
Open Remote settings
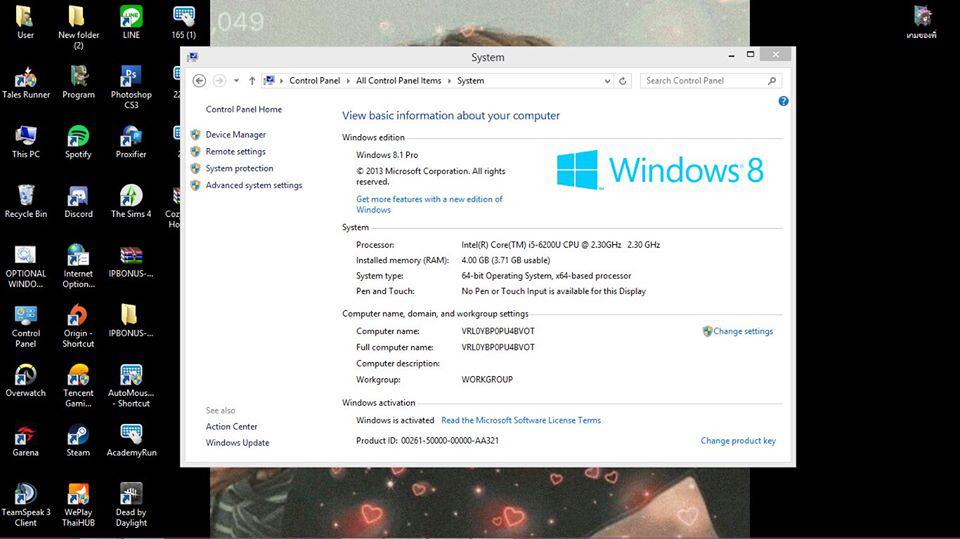coord(236,151)
